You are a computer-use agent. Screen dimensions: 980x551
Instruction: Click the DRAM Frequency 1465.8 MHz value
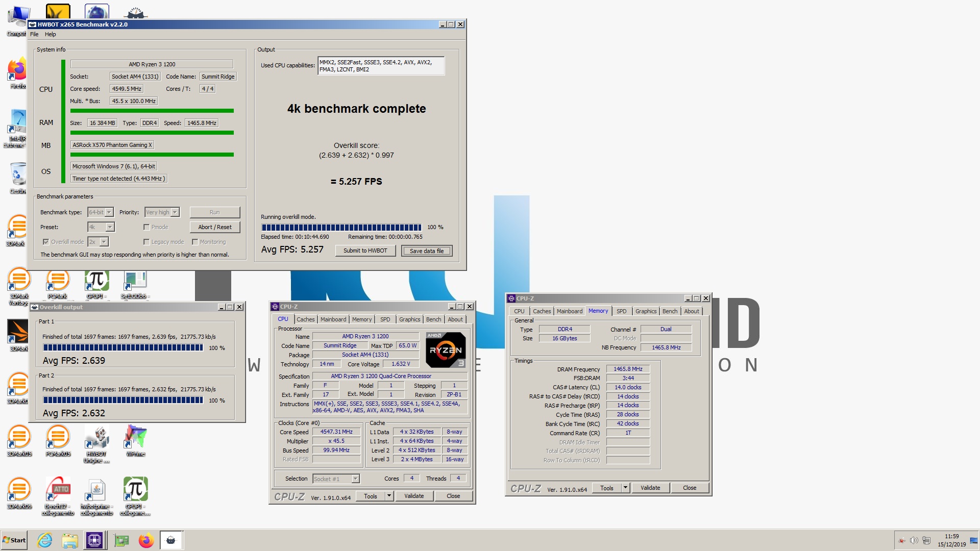point(628,369)
